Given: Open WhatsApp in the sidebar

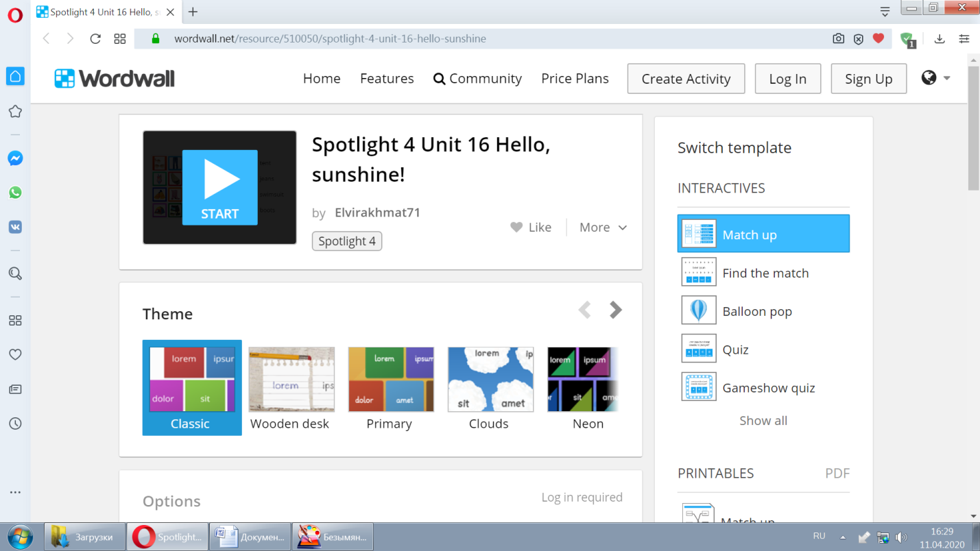Looking at the screenshot, I should [15, 193].
